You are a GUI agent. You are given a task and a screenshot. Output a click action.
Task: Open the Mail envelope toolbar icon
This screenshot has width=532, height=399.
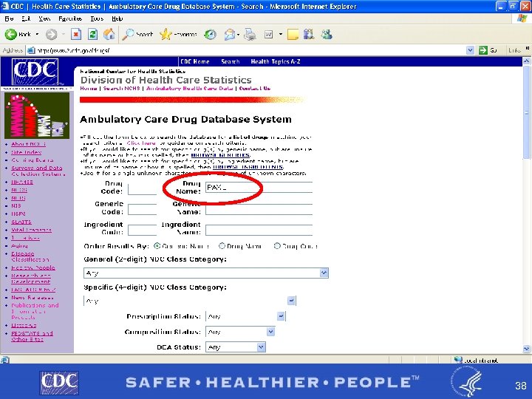230,34
